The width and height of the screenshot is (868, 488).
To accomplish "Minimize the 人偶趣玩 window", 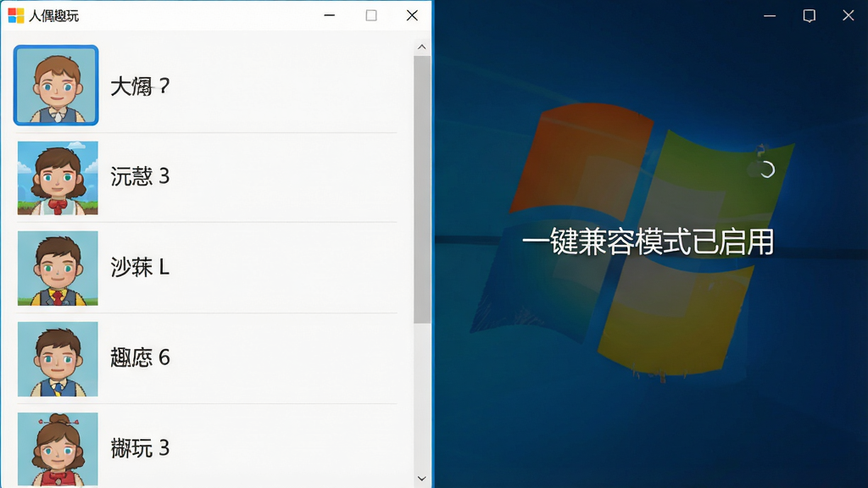I will click(x=330, y=15).
